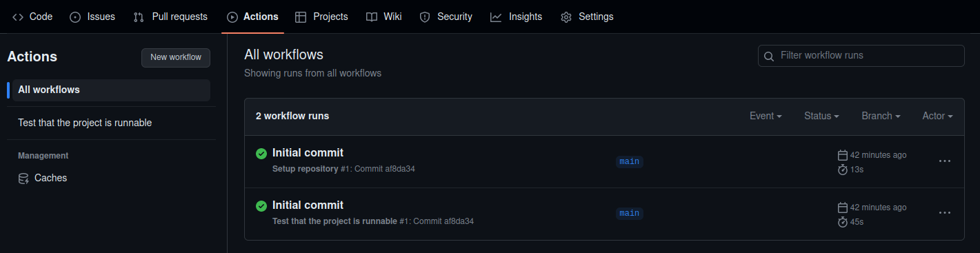The width and height of the screenshot is (980, 253).
Task: Click stopwatch icon next to 13s
Action: (x=842, y=170)
